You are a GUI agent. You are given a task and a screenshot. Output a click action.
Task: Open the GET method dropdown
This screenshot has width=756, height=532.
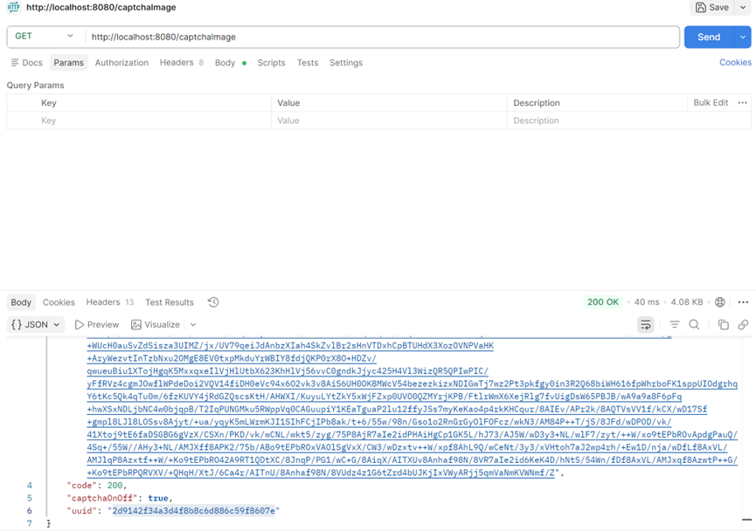point(45,36)
